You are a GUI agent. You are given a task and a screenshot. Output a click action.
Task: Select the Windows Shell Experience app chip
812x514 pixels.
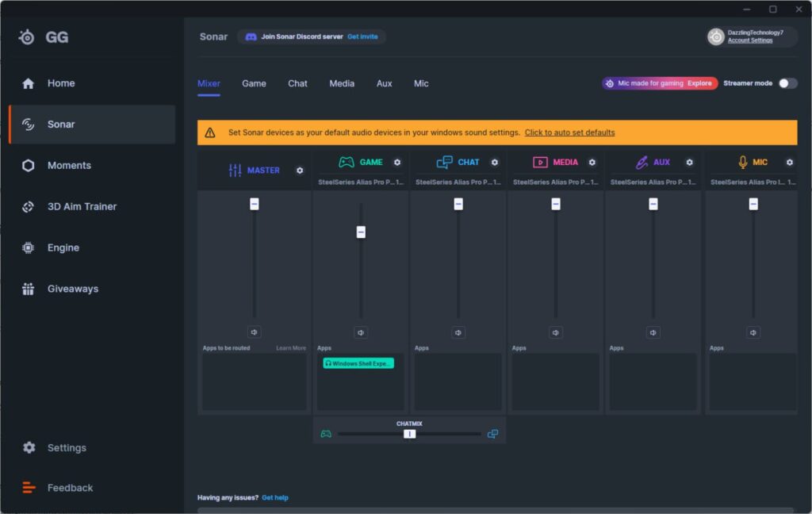pos(358,363)
